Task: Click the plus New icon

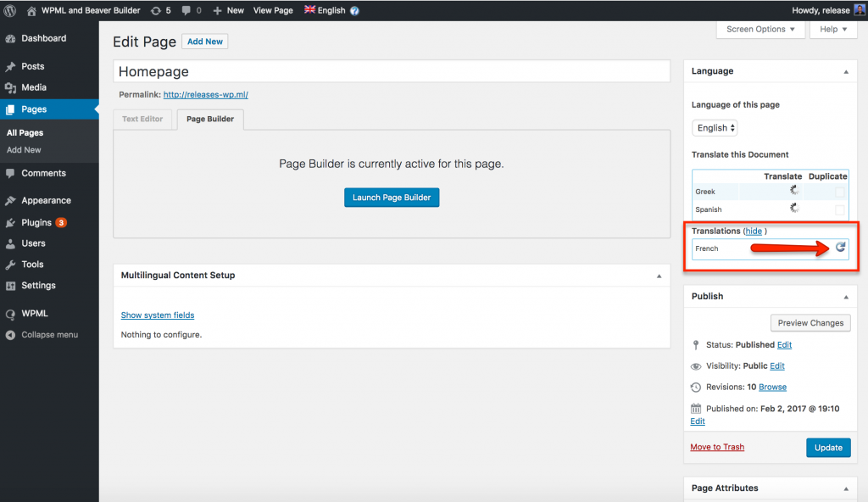Action: click(218, 10)
